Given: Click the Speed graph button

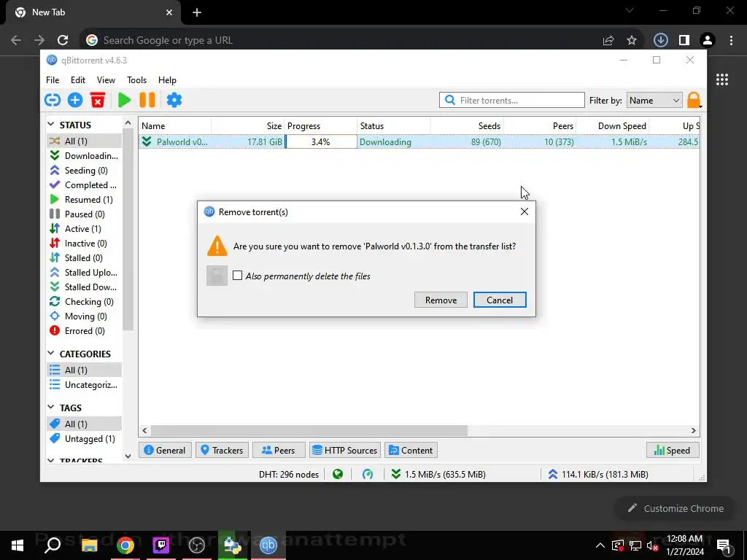Looking at the screenshot, I should coord(673,450).
